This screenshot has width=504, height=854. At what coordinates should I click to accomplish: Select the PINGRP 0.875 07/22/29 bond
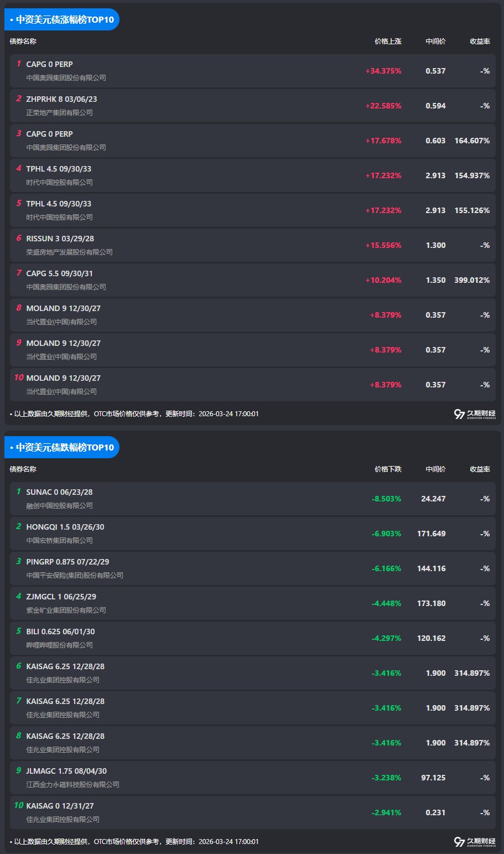[x=67, y=562]
